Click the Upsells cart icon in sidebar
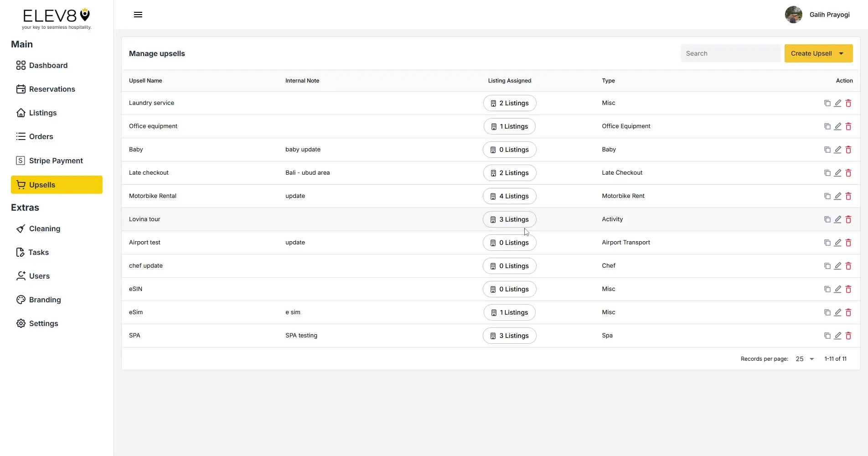 click(21, 185)
